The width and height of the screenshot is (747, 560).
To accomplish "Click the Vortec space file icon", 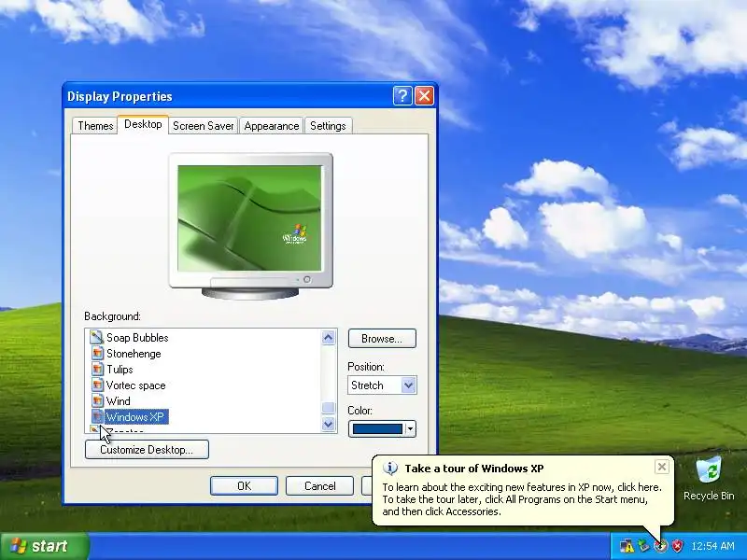I will pos(97,385).
